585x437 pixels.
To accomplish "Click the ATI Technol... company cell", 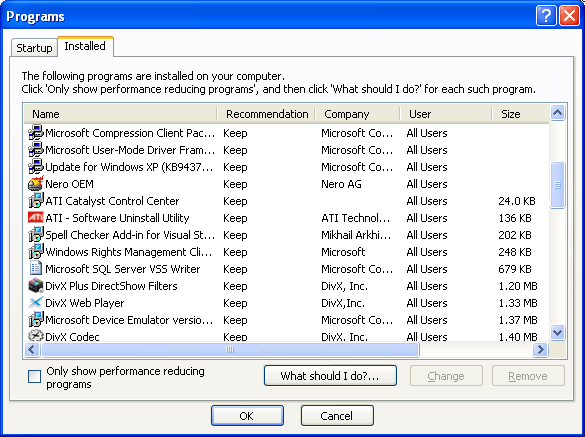I will pos(355,218).
